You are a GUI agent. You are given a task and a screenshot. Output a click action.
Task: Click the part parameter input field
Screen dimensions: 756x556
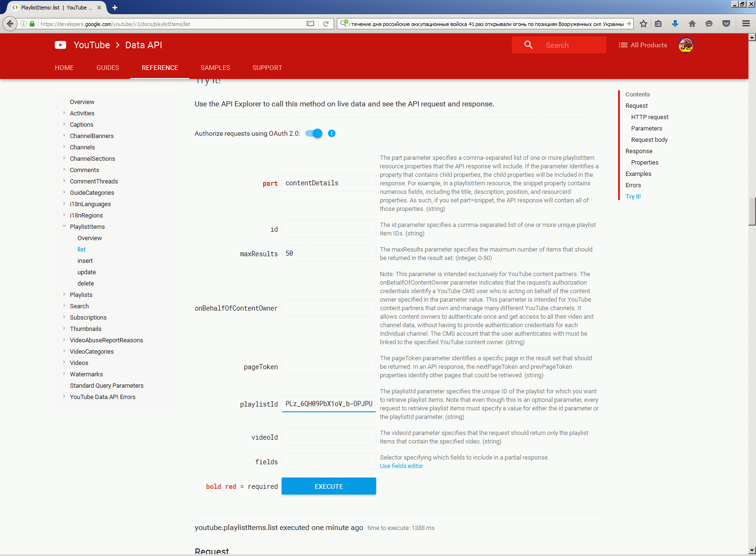(329, 183)
